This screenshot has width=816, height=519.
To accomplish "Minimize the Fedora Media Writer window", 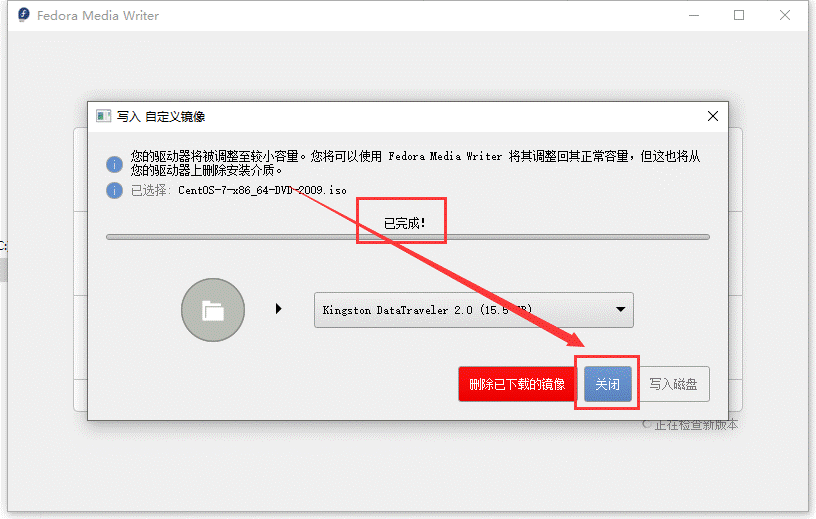I will [692, 16].
